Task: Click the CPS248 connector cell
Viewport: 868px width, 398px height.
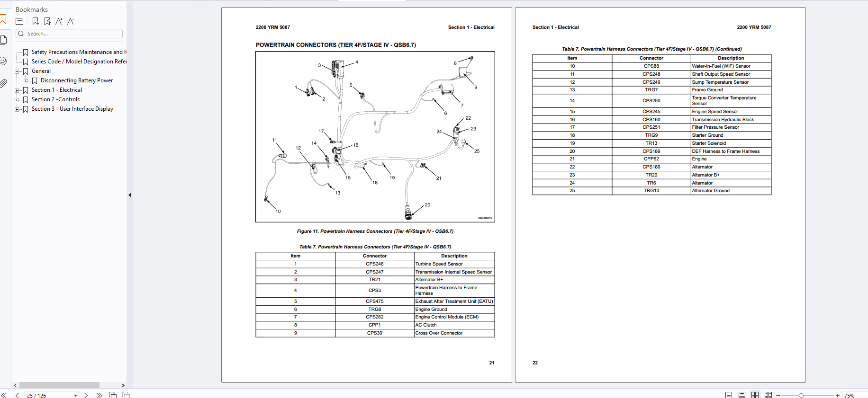Action: 651,74
